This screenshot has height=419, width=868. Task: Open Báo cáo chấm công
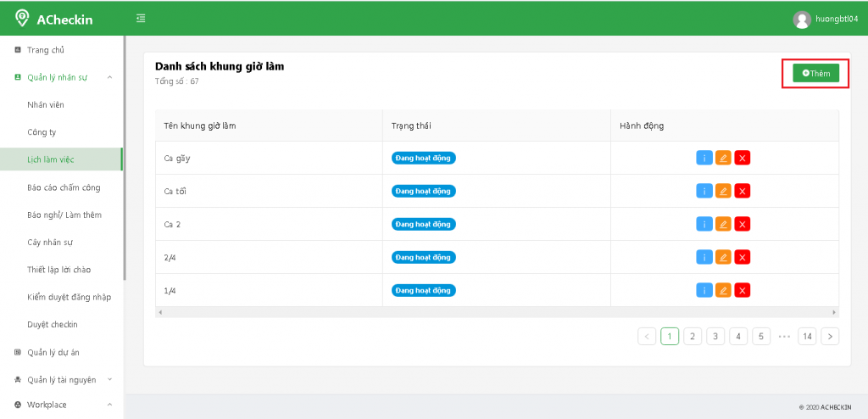tap(64, 187)
